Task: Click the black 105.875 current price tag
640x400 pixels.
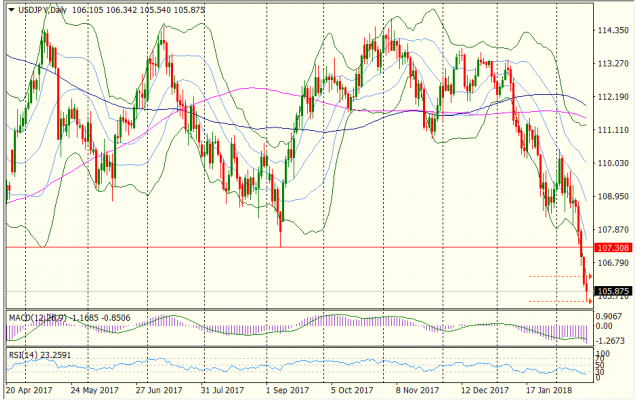Action: pyautogui.click(x=610, y=291)
